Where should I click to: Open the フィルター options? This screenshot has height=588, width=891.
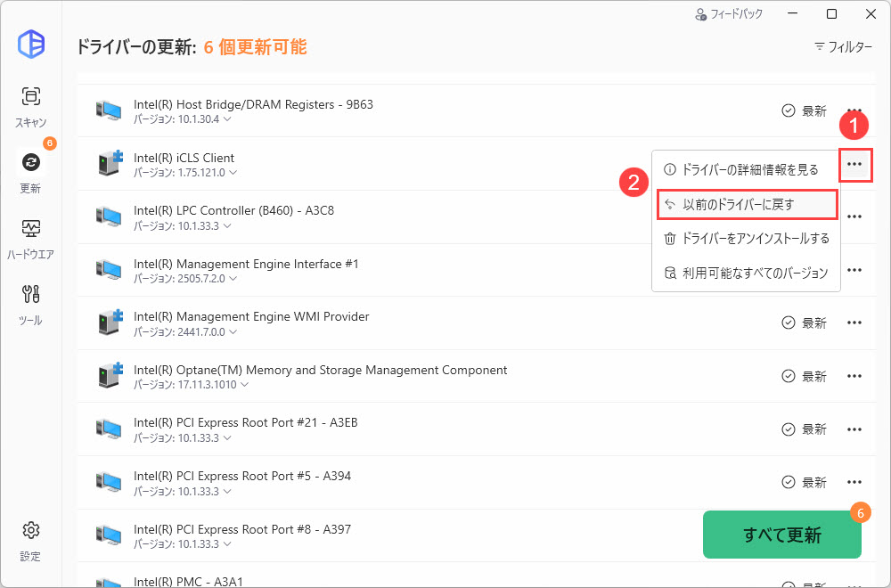[x=843, y=46]
